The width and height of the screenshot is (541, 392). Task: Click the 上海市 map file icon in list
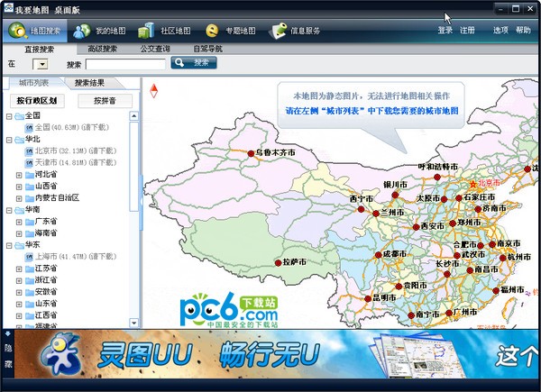pyautogui.click(x=28, y=256)
